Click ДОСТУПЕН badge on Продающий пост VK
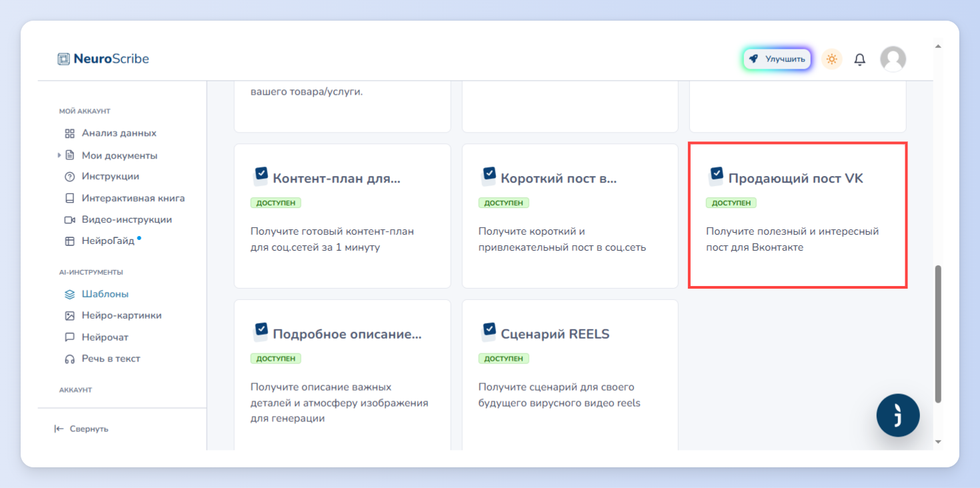 (731, 203)
